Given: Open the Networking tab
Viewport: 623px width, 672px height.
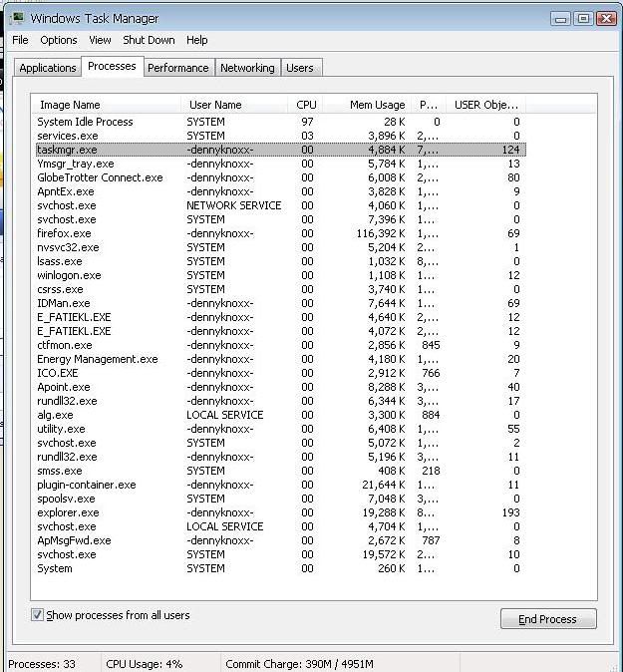Looking at the screenshot, I should pyautogui.click(x=247, y=68).
